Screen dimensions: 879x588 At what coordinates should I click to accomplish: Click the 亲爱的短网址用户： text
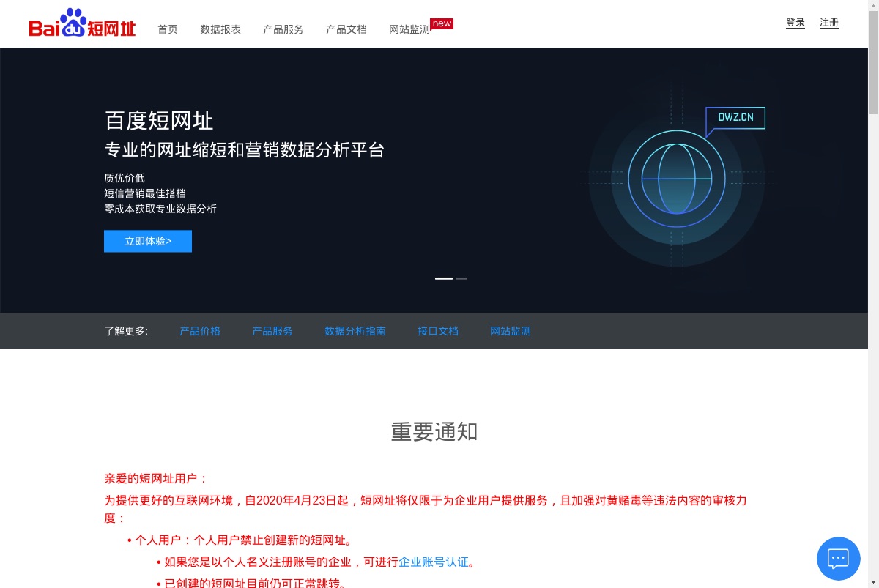[156, 479]
